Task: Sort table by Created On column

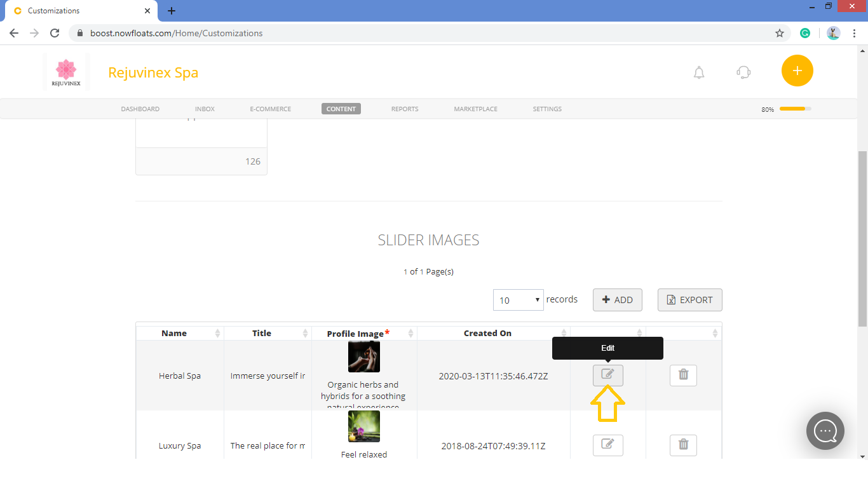Action: pos(494,333)
